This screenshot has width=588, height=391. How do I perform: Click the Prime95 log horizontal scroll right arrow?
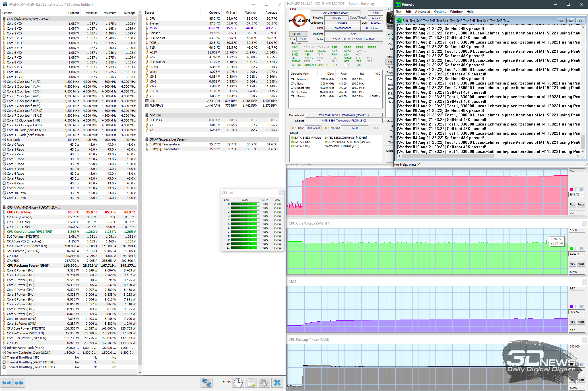(x=578, y=156)
